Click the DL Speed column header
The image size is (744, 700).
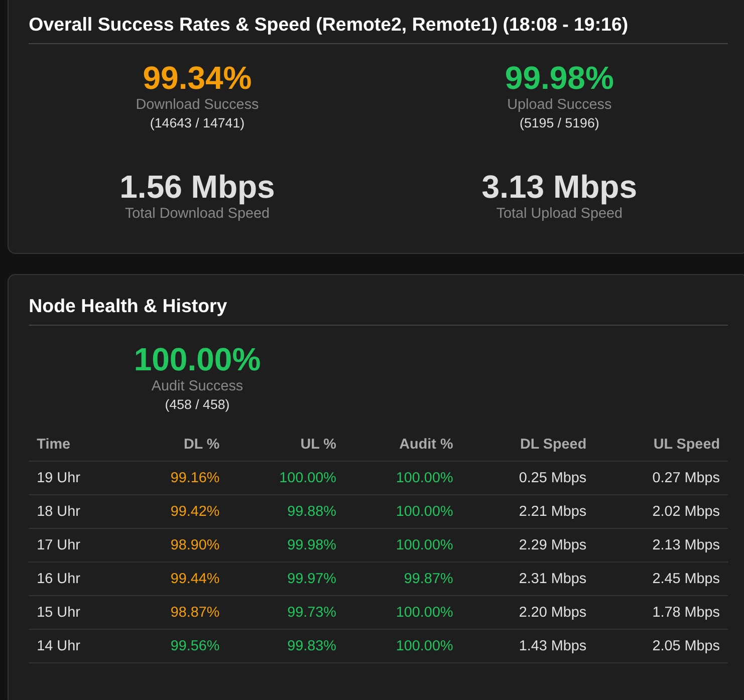[553, 444]
